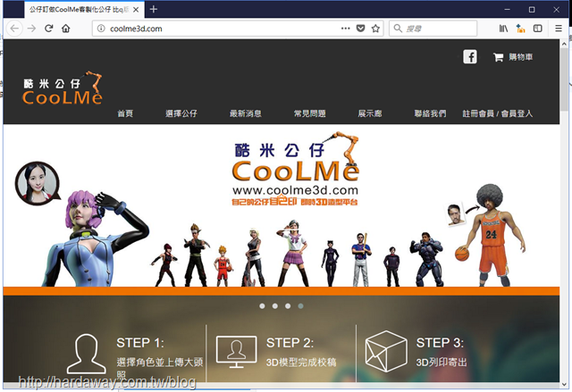Click the STEP 3 3D cube icon
This screenshot has height=392, width=572.
pyautogui.click(x=386, y=351)
